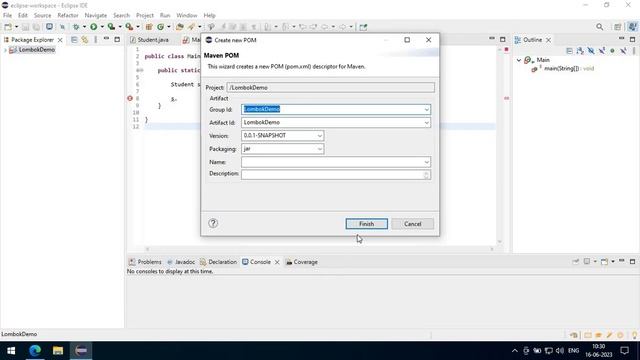This screenshot has height=360, width=640.
Task: Open the File menu
Action: [7, 15]
